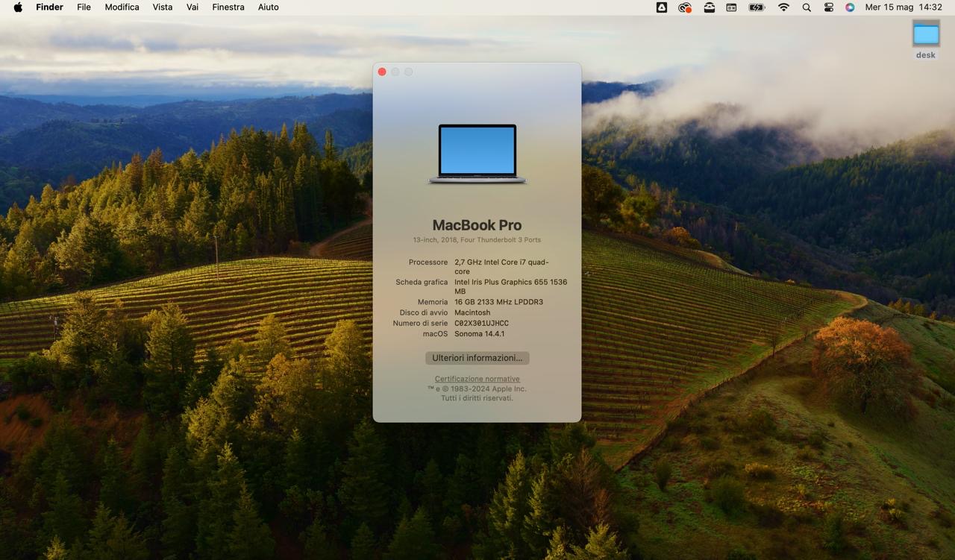Click the MacBook Pro title text
955x560 pixels.
[477, 224]
